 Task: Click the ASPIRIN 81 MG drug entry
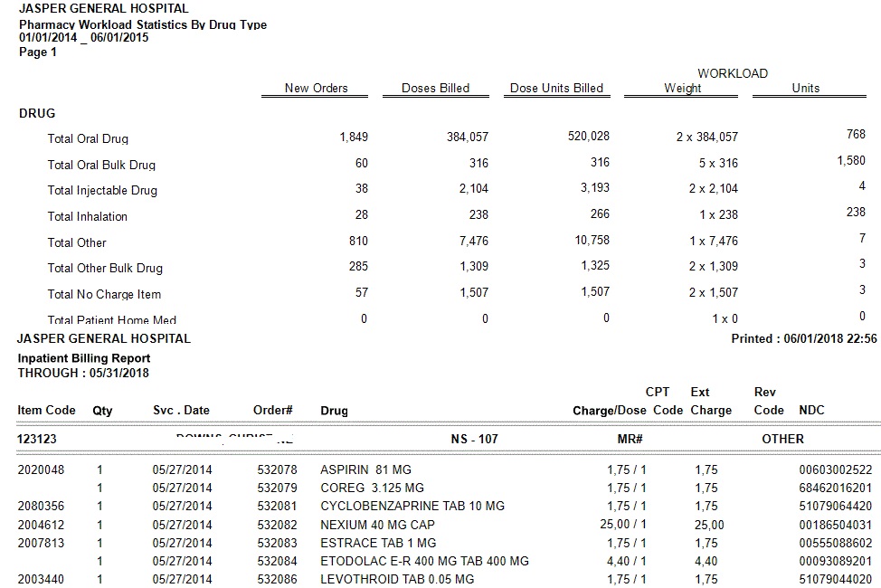tap(365, 470)
